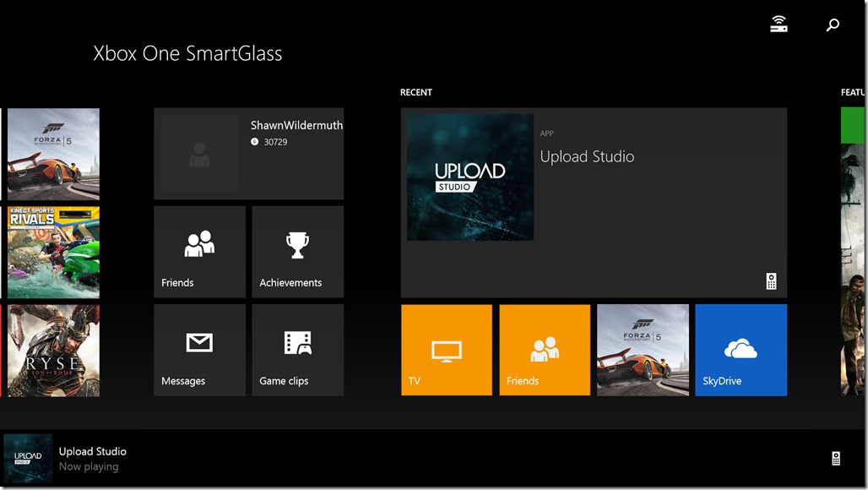Image resolution: width=868 pixels, height=490 pixels.
Task: Click remote icon in Upload Studio tile
Action: click(x=771, y=282)
